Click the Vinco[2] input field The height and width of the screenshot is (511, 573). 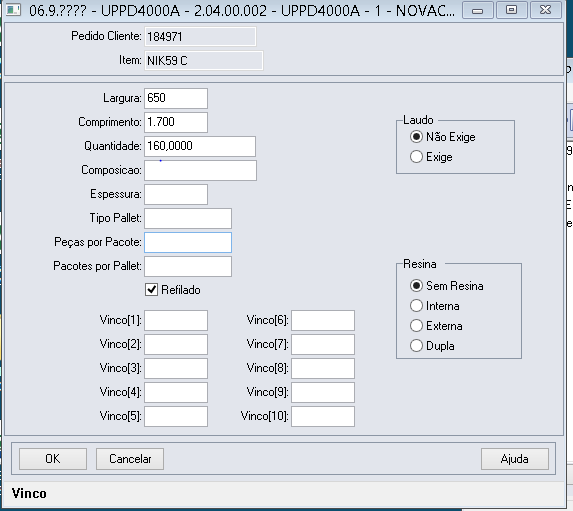(176, 344)
